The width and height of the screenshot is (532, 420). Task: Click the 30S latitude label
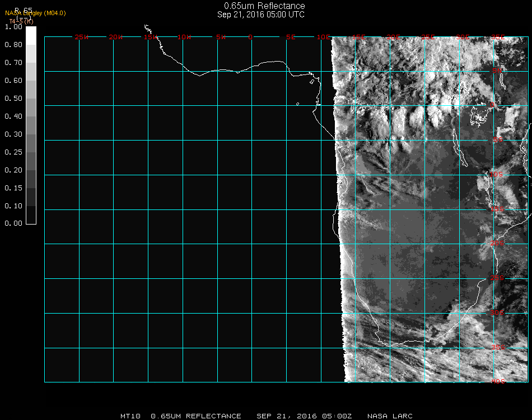pos(497,312)
